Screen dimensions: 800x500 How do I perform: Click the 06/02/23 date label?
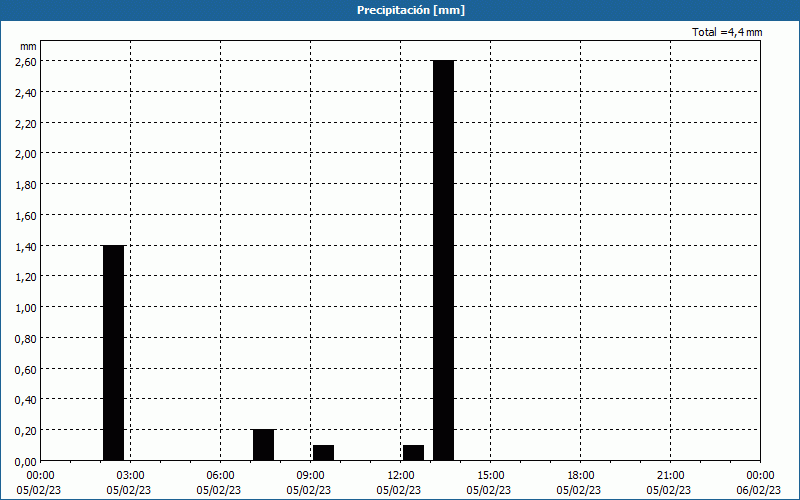(759, 490)
